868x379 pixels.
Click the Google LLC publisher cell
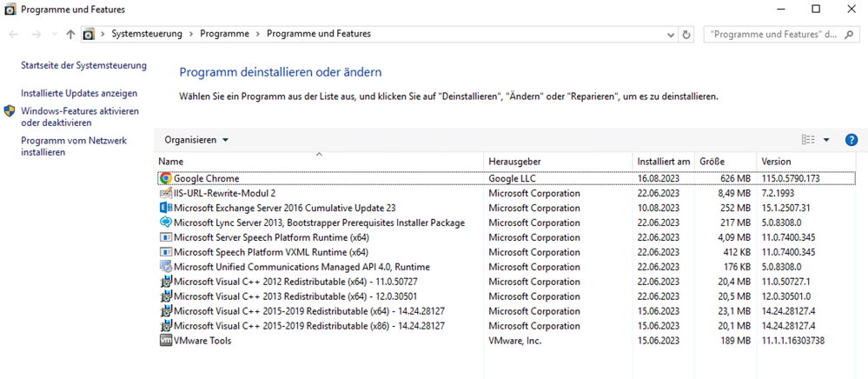[x=512, y=179]
